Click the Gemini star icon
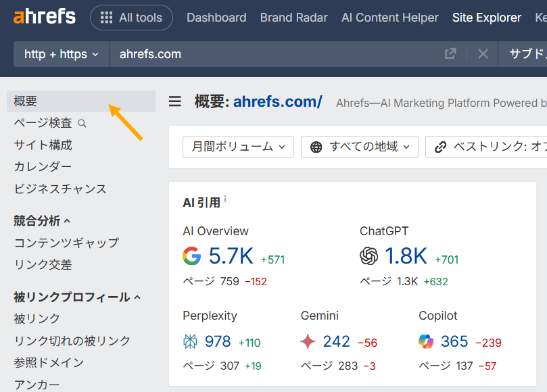The width and height of the screenshot is (547, 392). pyautogui.click(x=310, y=342)
